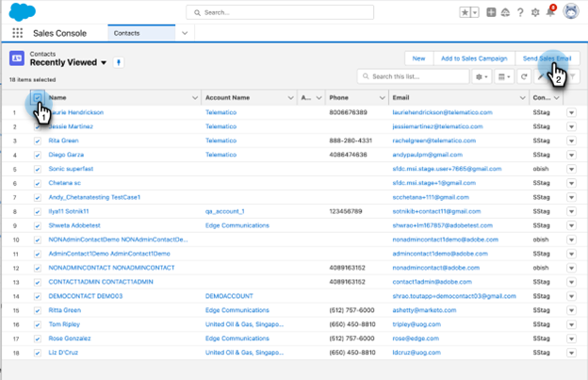Open DEMOCONTACT DEMO03 contact record
The image size is (588, 380).
pyautogui.click(x=86, y=296)
